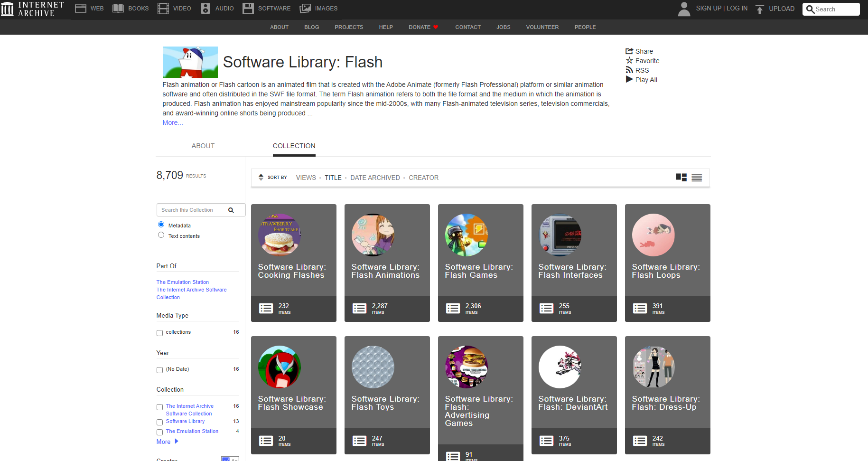Click the Share icon
This screenshot has height=461, width=868.
(x=629, y=51)
